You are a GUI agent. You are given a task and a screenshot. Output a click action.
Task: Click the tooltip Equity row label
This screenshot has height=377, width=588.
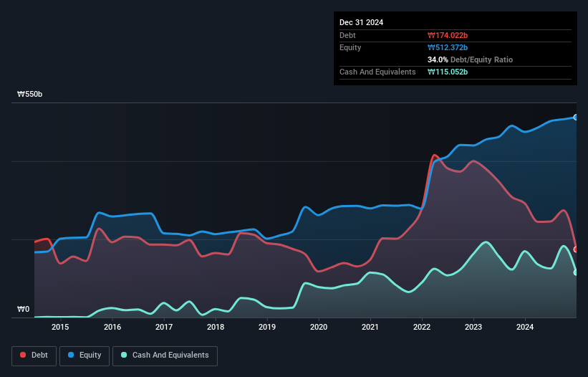click(x=350, y=47)
